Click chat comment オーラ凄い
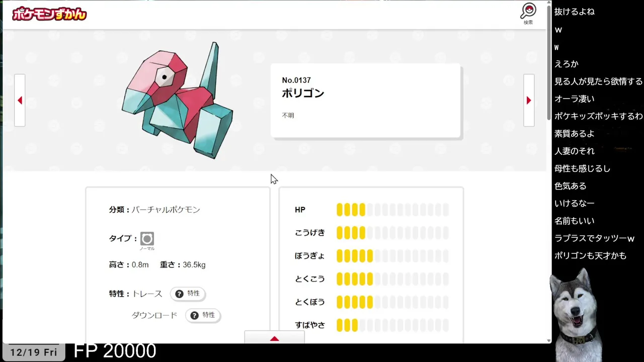 pyautogui.click(x=575, y=99)
